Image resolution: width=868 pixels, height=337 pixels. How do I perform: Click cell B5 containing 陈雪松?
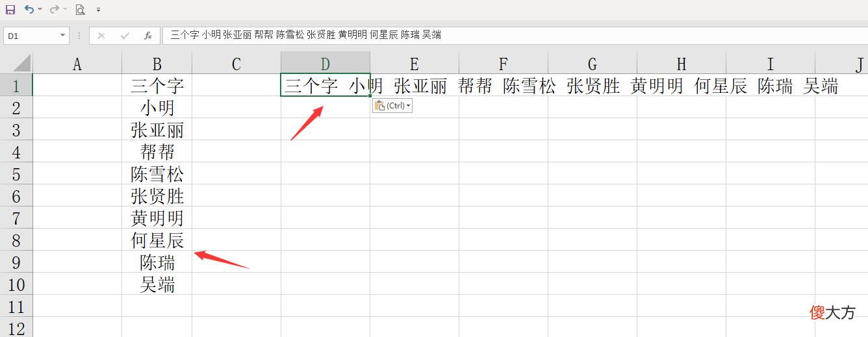[x=157, y=173]
